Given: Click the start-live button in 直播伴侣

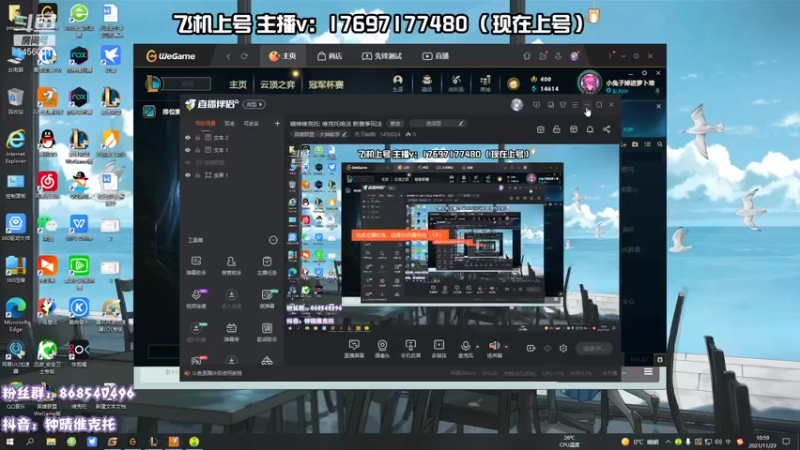Looking at the screenshot, I should click(x=594, y=348).
